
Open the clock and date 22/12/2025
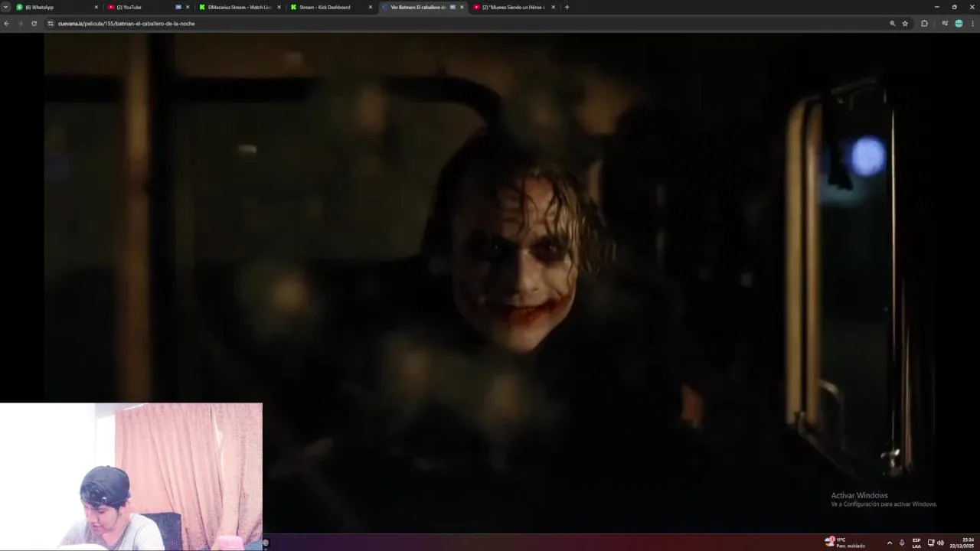click(x=962, y=543)
